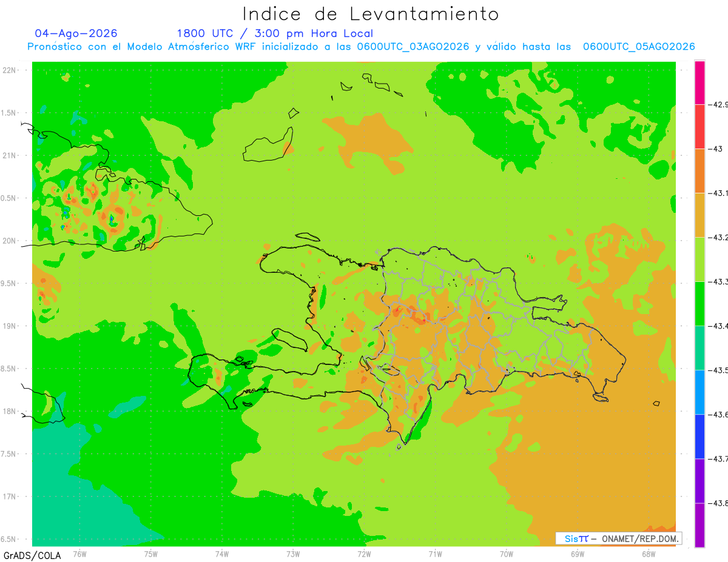This screenshot has width=728, height=562.
Task: Click the '22N' latitude label
Action: [9, 70]
